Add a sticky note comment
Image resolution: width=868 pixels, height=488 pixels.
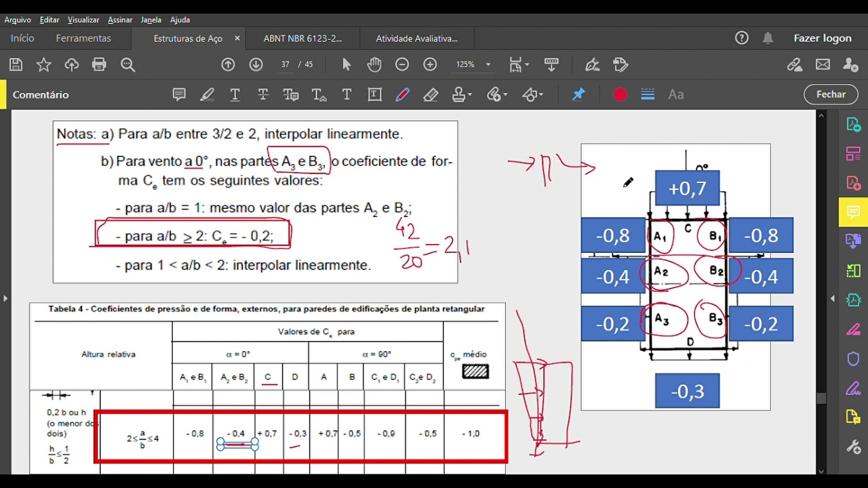[x=179, y=95]
